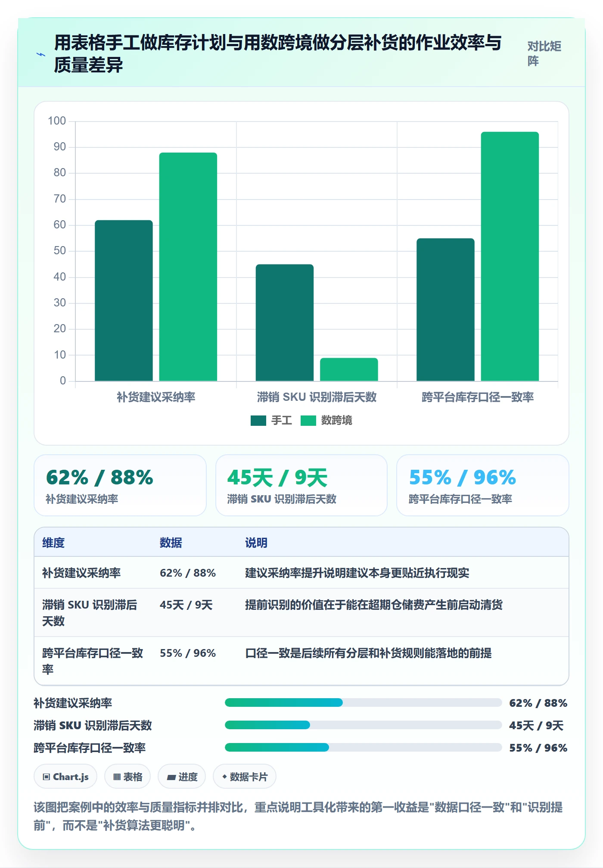Click the 数据 column header
This screenshot has width=603, height=868.
click(x=171, y=543)
